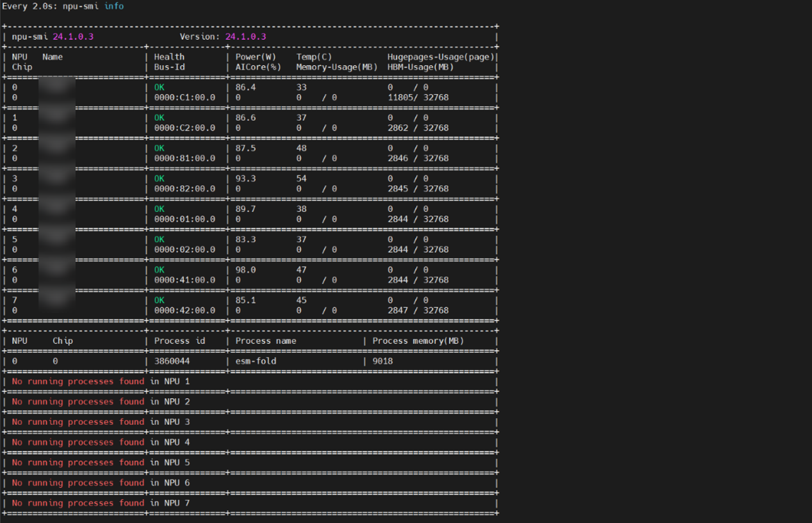Click bus id 0000:82:00.0

184,189
